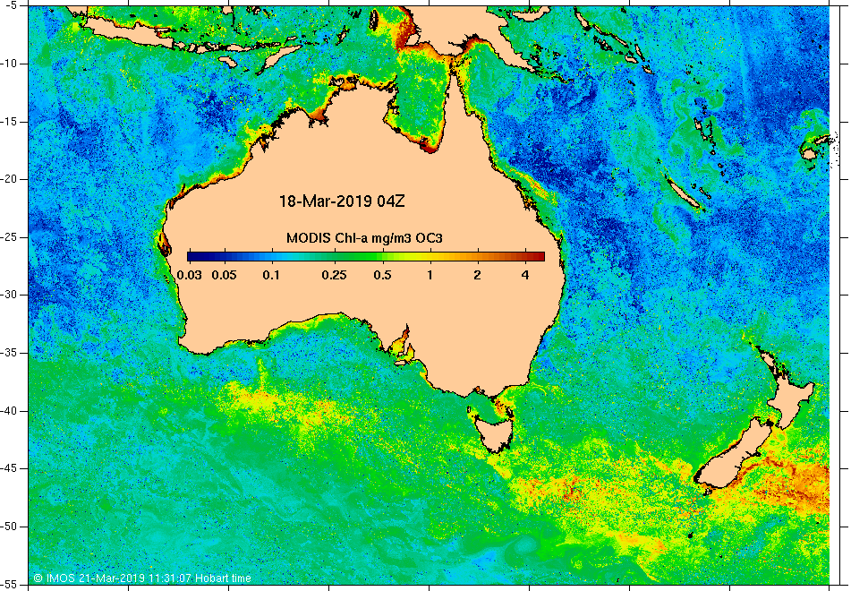Click the IMOS copyright timestamp text
Viewport: 868px width, 591px height.
142,578
